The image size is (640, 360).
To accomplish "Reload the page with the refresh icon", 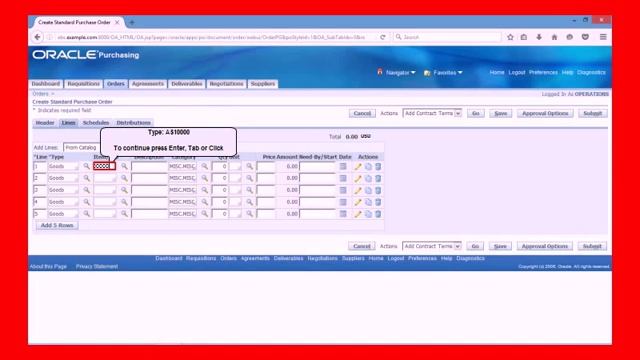I will coord(382,37).
